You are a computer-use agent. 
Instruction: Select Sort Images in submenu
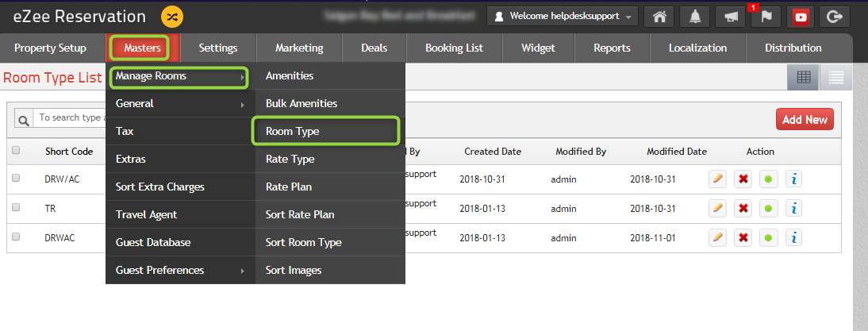click(331, 270)
